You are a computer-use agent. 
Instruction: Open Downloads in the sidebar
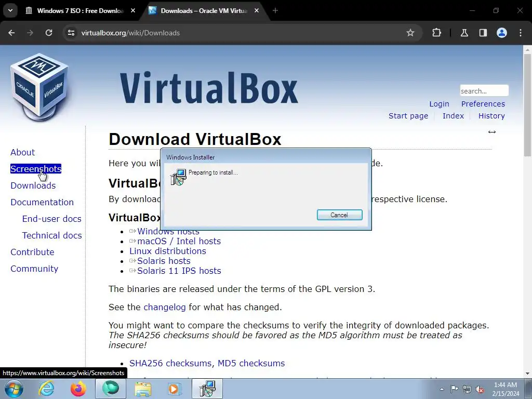coord(33,185)
